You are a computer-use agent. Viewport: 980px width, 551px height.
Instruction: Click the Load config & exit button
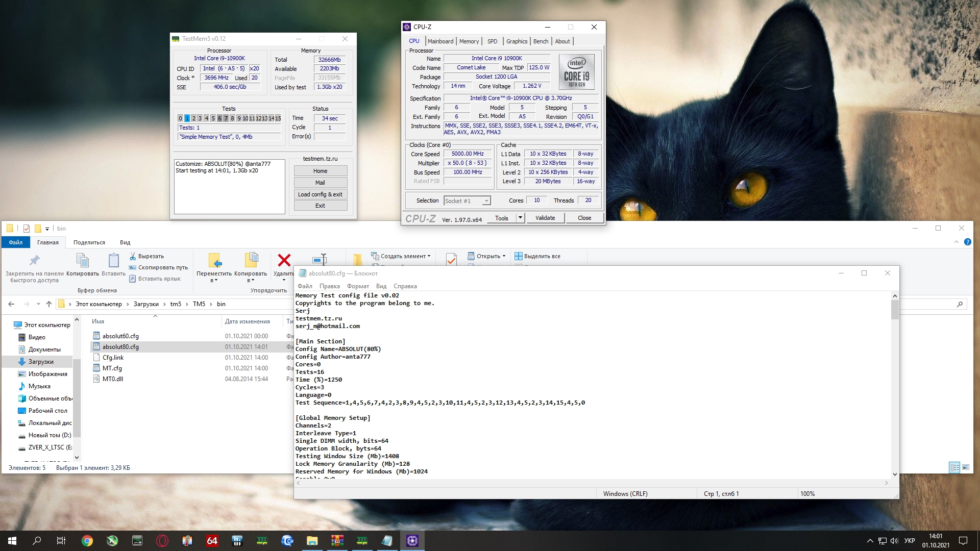click(320, 194)
